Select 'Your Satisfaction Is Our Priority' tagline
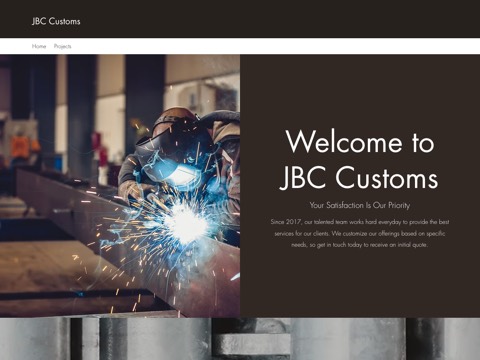Image resolution: width=480 pixels, height=360 pixels. 360,205
